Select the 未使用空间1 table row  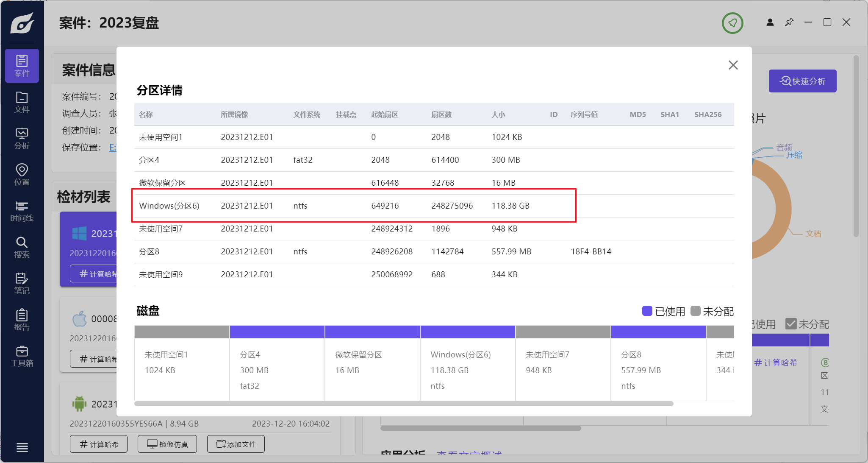pos(434,137)
